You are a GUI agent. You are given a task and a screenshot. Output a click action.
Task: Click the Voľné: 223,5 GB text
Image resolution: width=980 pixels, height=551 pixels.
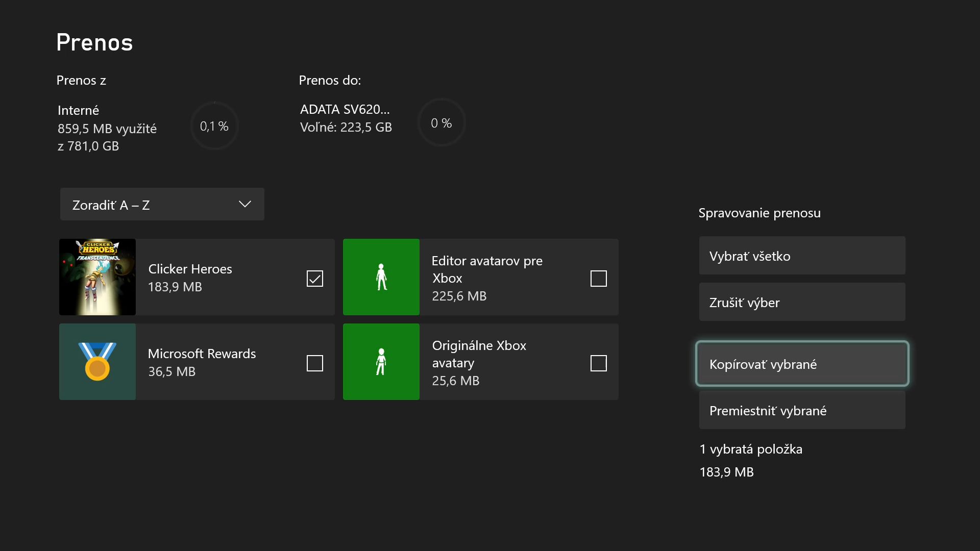click(x=346, y=127)
